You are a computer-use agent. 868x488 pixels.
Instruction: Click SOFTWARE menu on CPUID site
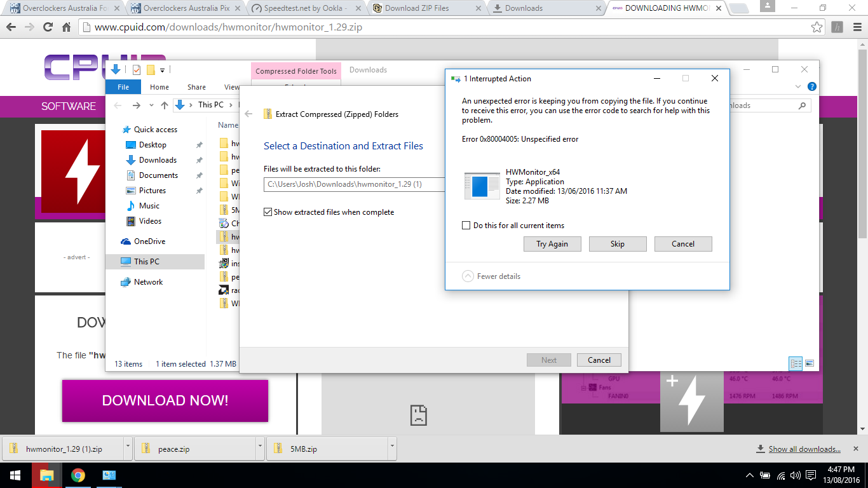(x=69, y=106)
